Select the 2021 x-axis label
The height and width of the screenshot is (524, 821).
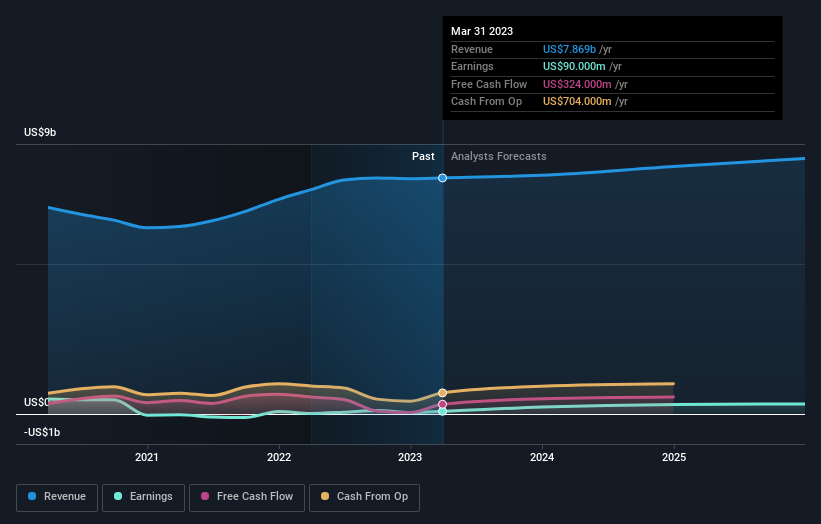pyautogui.click(x=147, y=458)
